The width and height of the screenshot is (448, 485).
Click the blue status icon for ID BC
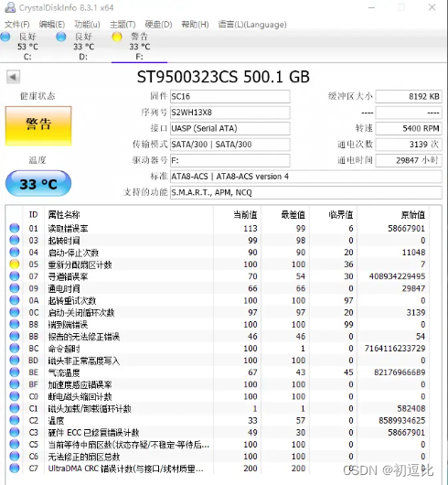(15, 349)
